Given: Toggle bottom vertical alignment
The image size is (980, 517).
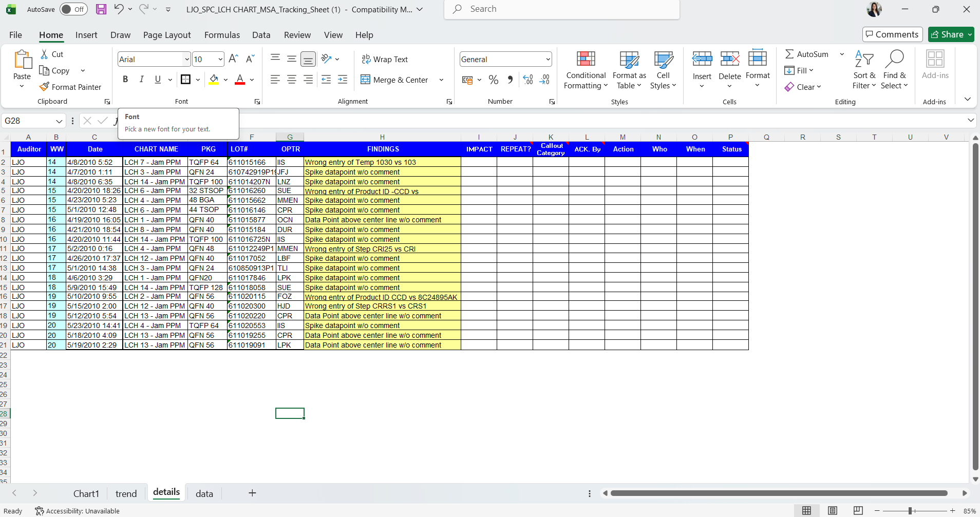Looking at the screenshot, I should 308,59.
